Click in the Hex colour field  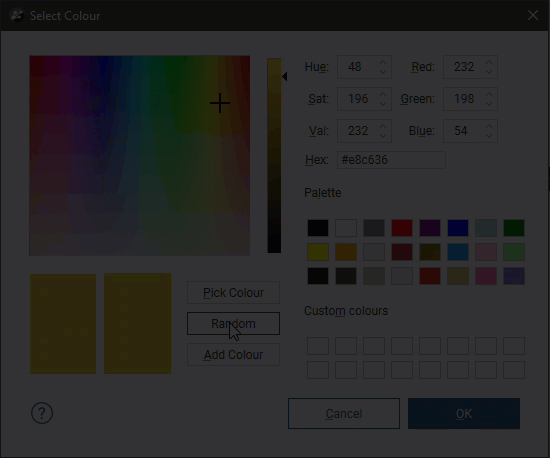tap(391, 160)
